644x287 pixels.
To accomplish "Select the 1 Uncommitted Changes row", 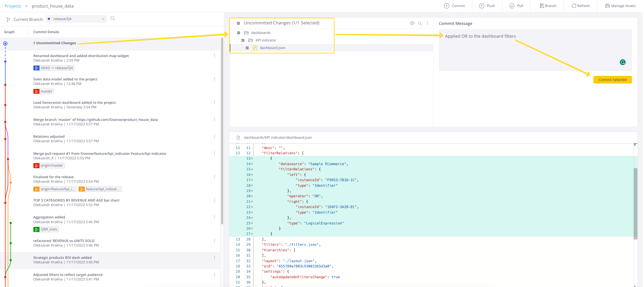I will point(110,43).
